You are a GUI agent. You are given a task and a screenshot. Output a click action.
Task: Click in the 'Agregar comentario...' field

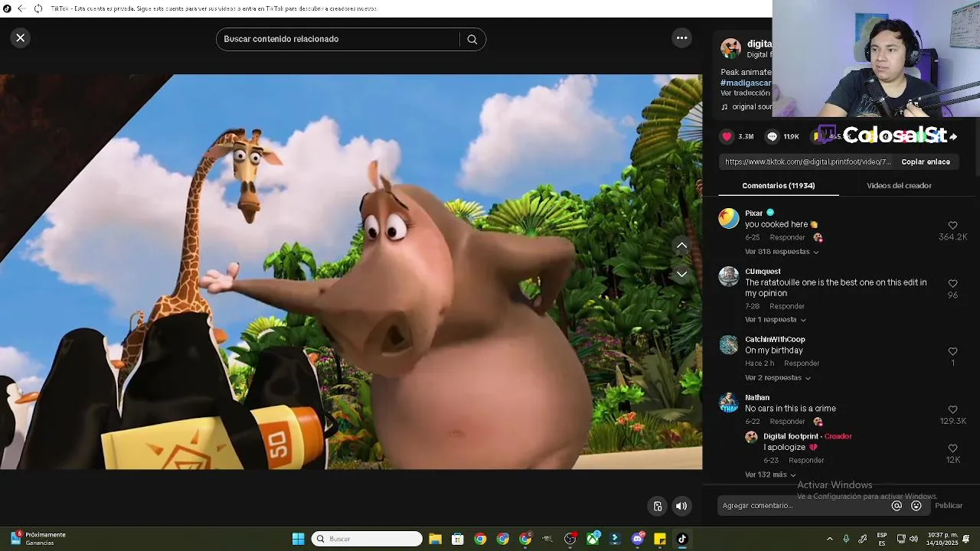click(x=804, y=506)
